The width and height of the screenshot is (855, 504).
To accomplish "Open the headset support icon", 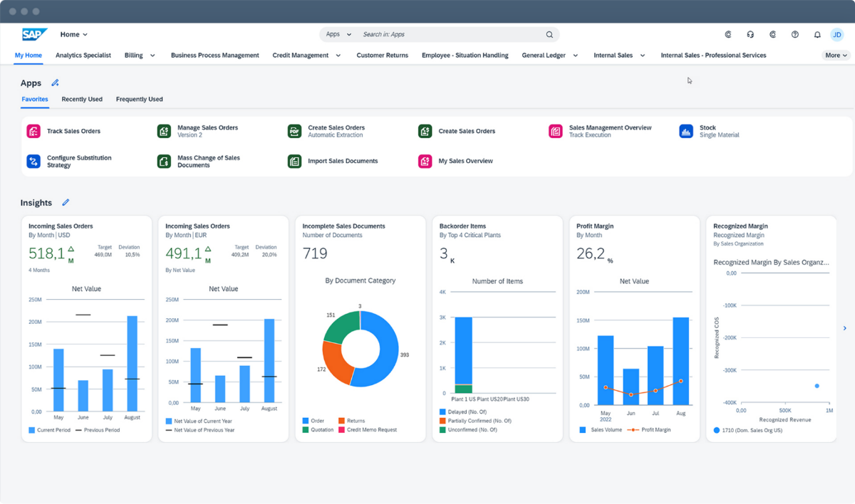I will click(750, 34).
